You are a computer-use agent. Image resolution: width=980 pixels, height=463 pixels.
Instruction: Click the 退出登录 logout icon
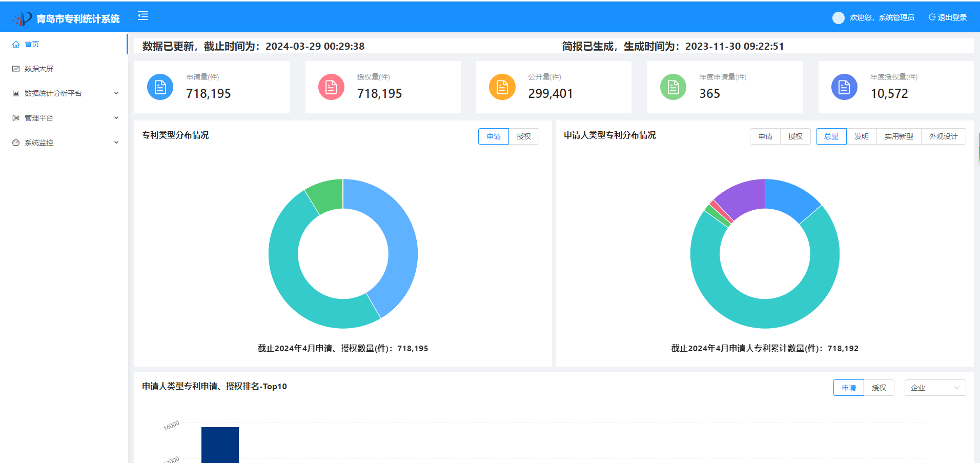point(932,17)
